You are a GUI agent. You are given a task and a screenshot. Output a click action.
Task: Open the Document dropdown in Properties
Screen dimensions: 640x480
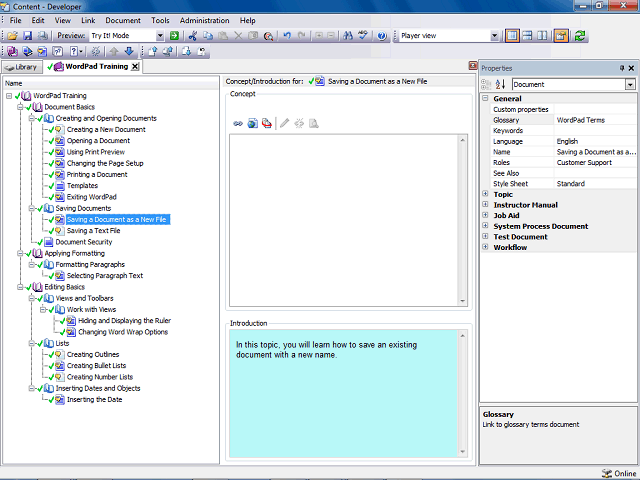click(630, 84)
